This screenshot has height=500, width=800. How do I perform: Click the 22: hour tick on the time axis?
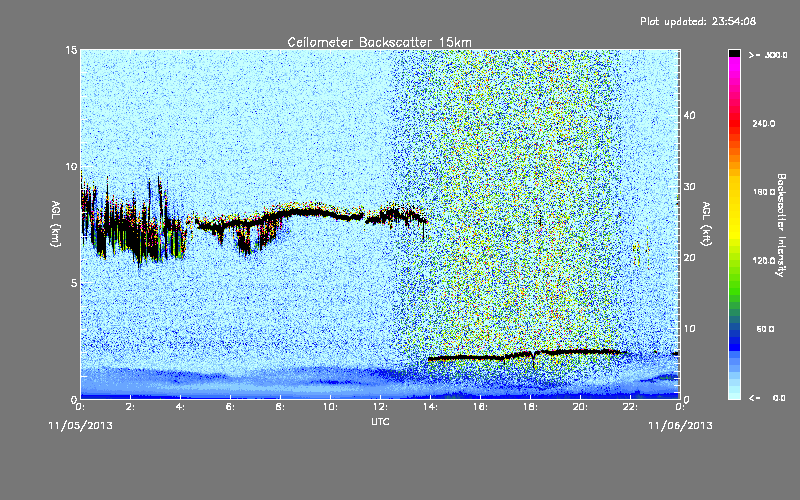click(631, 407)
